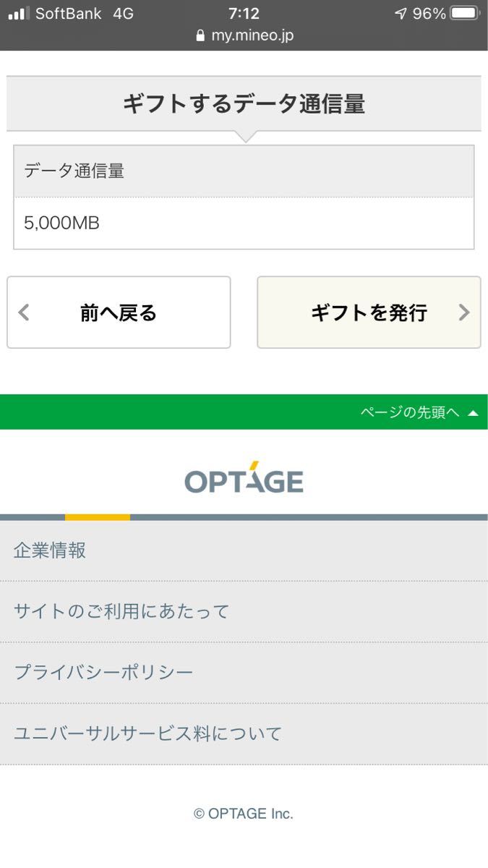Click the ギフトするデータ通信量 heading

click(x=244, y=104)
